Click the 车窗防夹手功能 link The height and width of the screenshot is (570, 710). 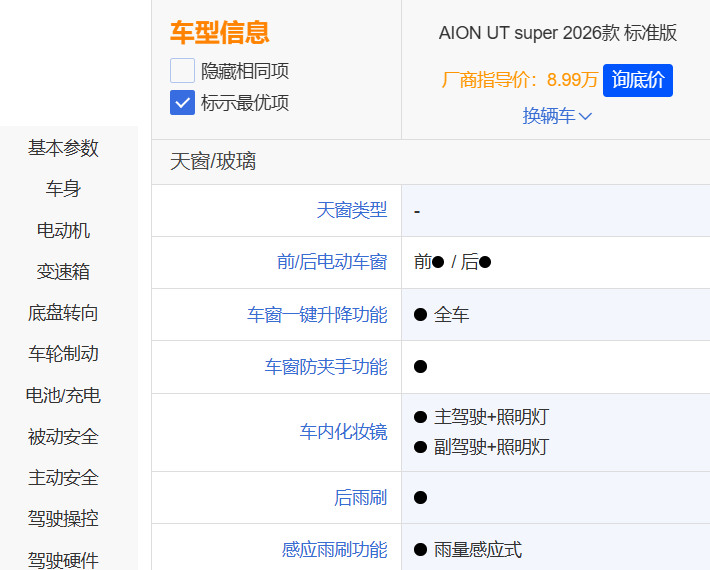[325, 367]
